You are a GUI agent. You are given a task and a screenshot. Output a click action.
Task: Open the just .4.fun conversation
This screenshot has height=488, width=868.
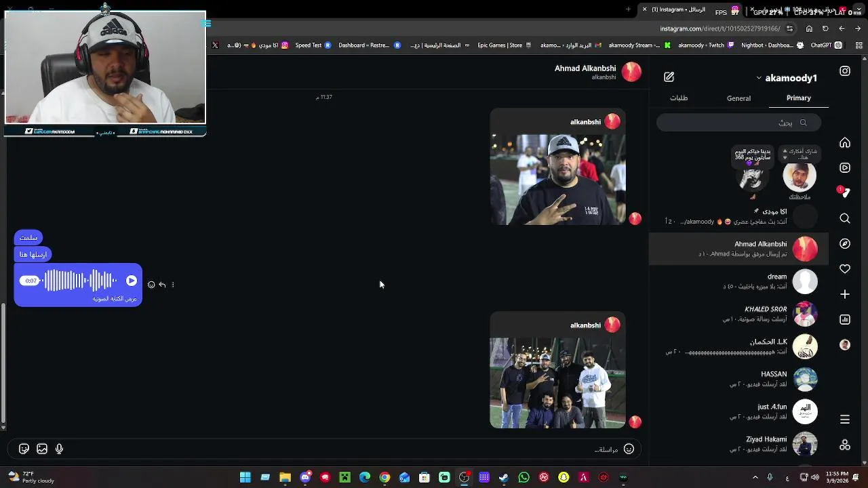(x=738, y=411)
